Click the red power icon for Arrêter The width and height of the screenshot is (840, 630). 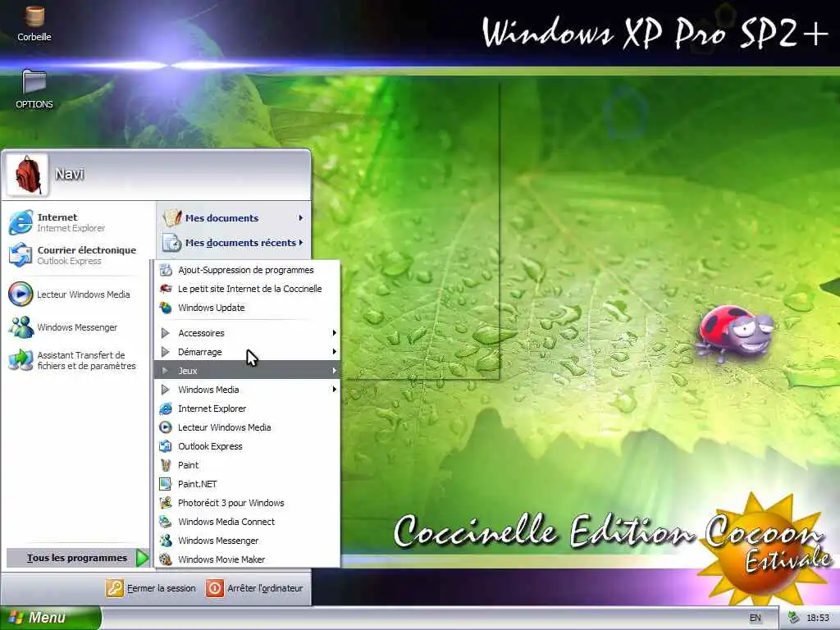click(x=215, y=588)
